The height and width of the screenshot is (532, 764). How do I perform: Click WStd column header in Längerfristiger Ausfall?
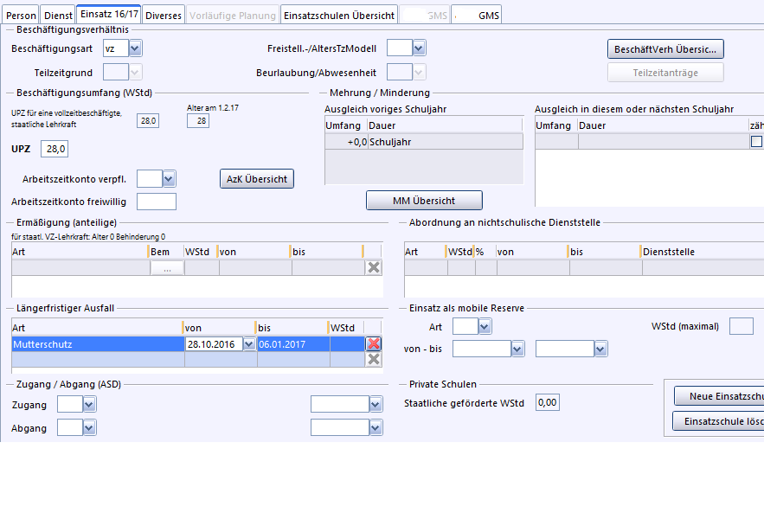pyautogui.click(x=346, y=328)
